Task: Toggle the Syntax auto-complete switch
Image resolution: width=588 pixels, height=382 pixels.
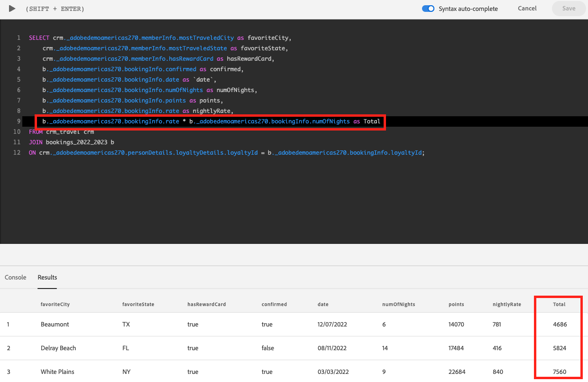Action: 428,9
